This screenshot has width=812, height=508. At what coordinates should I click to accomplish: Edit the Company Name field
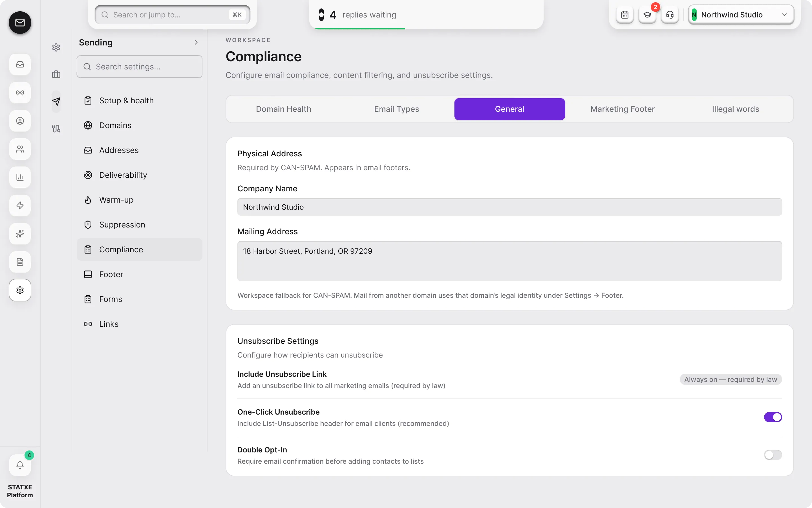[509, 207]
